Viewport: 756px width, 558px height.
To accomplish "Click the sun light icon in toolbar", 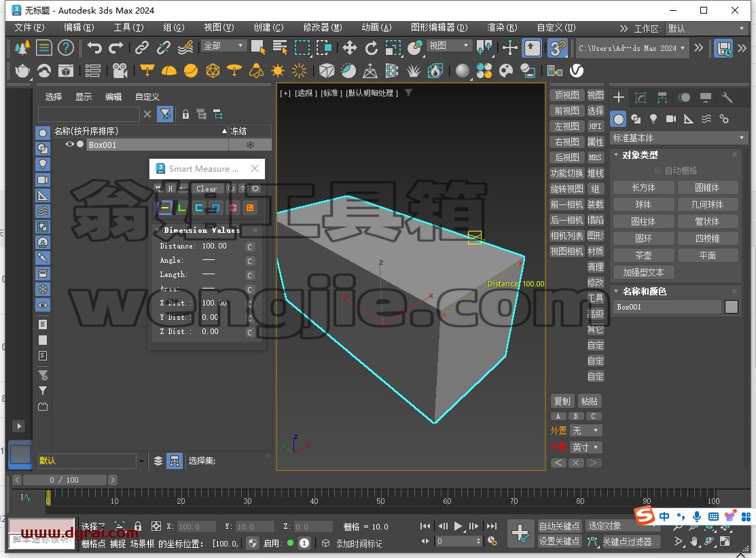I will click(x=277, y=71).
